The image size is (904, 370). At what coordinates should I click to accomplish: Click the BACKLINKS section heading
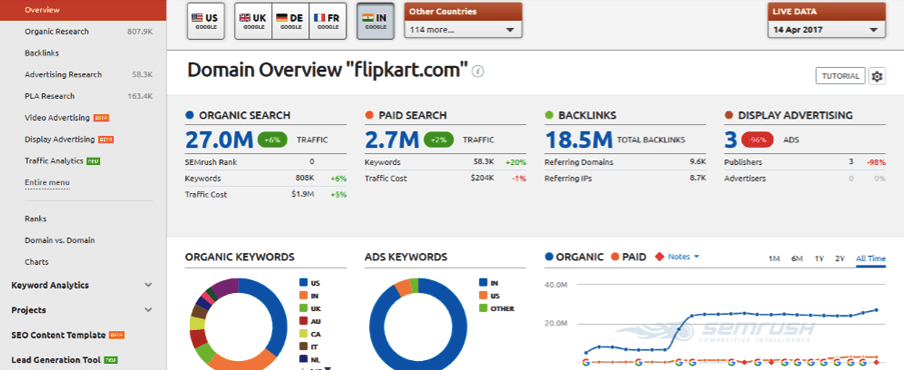coord(587,115)
